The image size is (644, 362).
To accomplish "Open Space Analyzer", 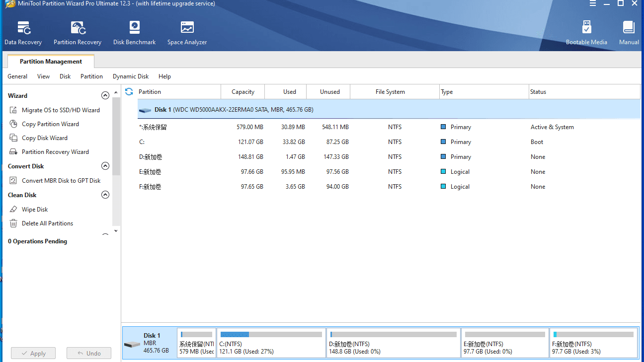I will click(x=187, y=33).
